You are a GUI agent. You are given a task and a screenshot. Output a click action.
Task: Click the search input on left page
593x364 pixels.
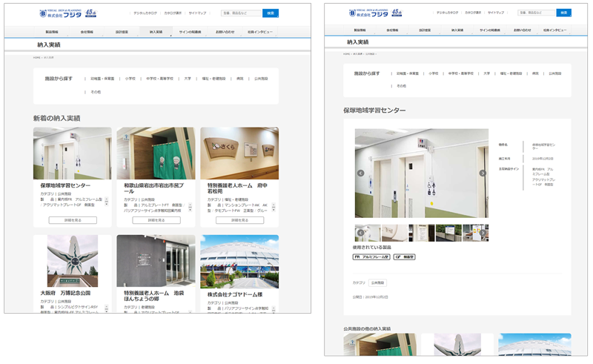[x=242, y=13]
